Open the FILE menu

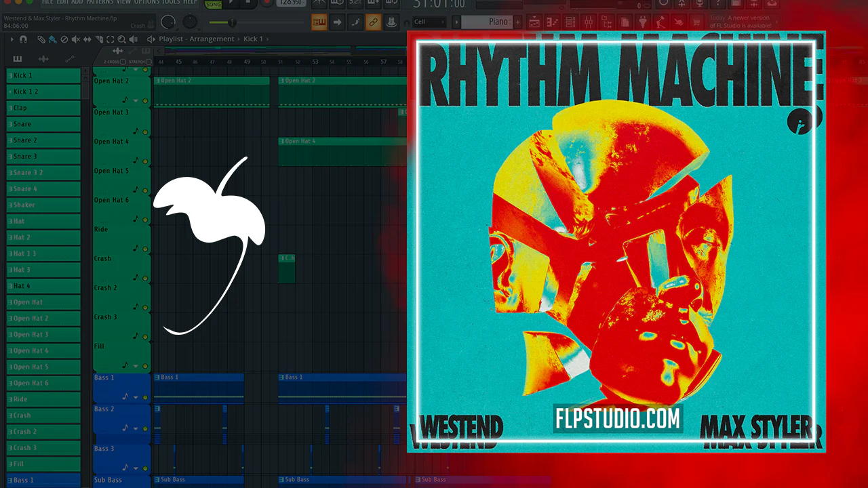click(x=47, y=3)
